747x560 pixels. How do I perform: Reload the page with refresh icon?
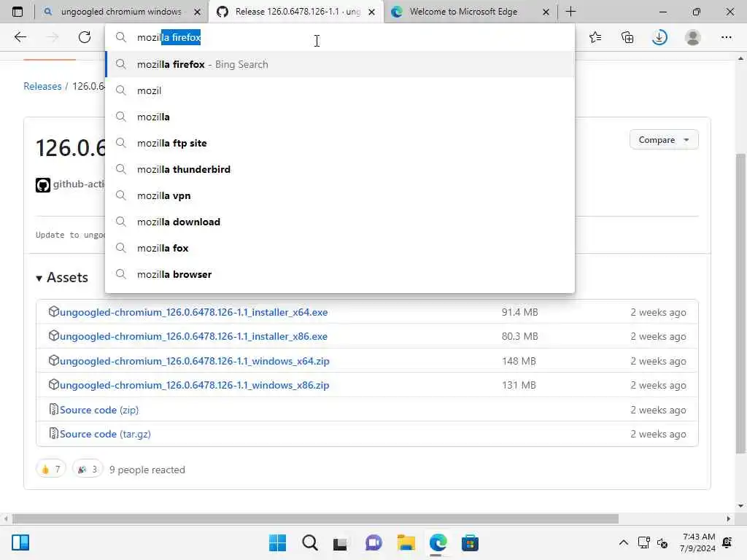(85, 37)
